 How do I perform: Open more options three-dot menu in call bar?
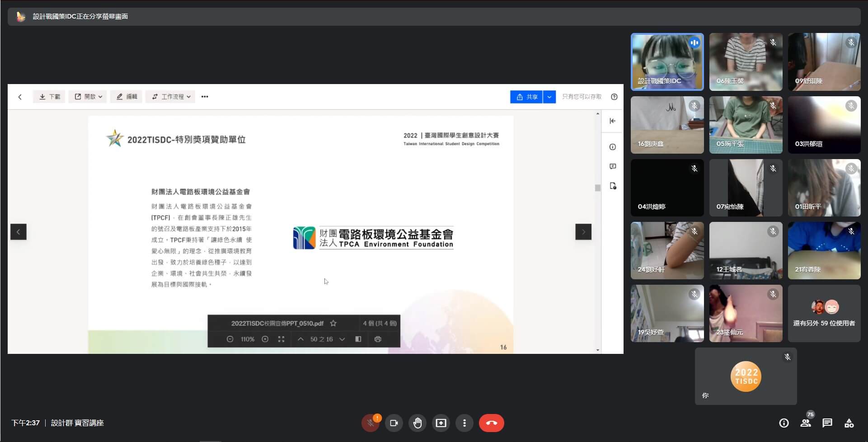pyautogui.click(x=464, y=423)
